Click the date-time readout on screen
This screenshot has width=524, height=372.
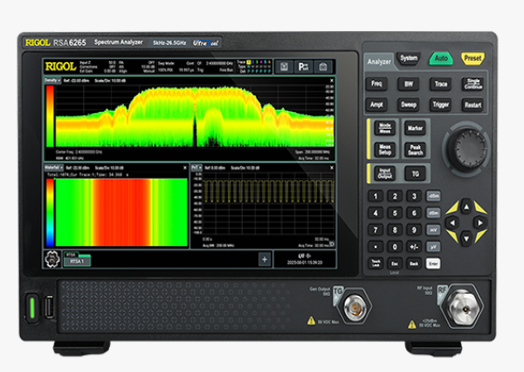click(304, 262)
